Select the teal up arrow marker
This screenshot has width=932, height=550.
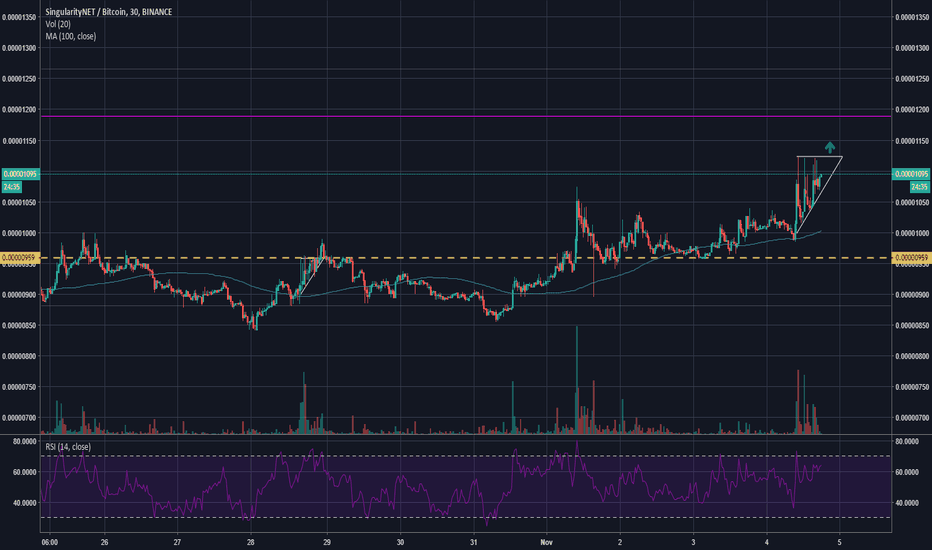(x=830, y=147)
